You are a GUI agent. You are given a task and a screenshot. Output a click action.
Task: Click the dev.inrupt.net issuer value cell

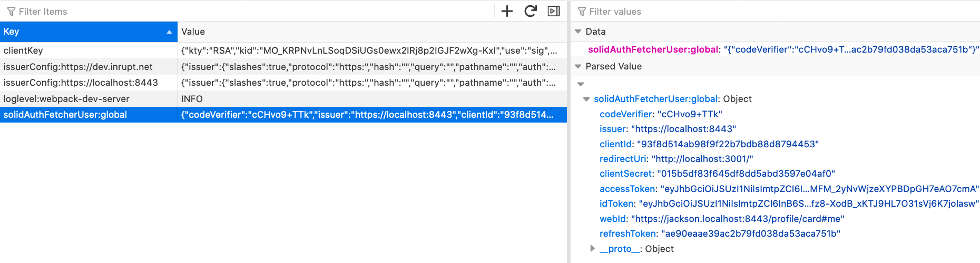[372, 67]
